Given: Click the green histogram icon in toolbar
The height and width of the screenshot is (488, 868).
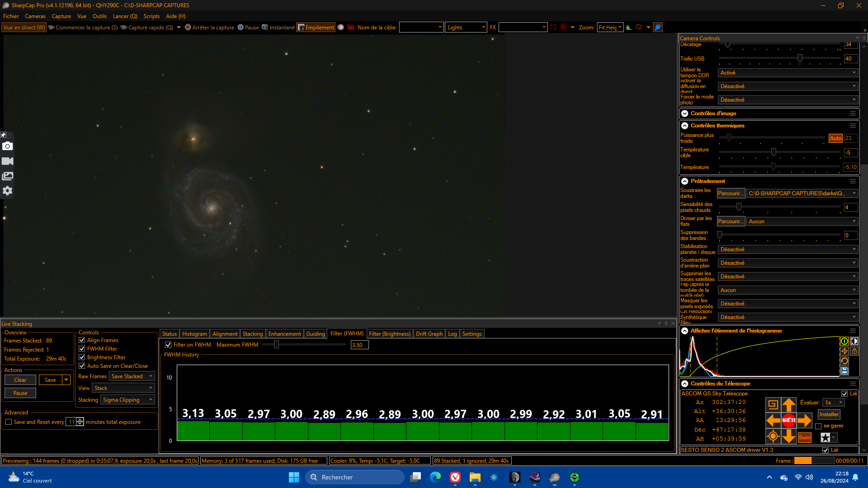Looking at the screenshot, I should 629,28.
